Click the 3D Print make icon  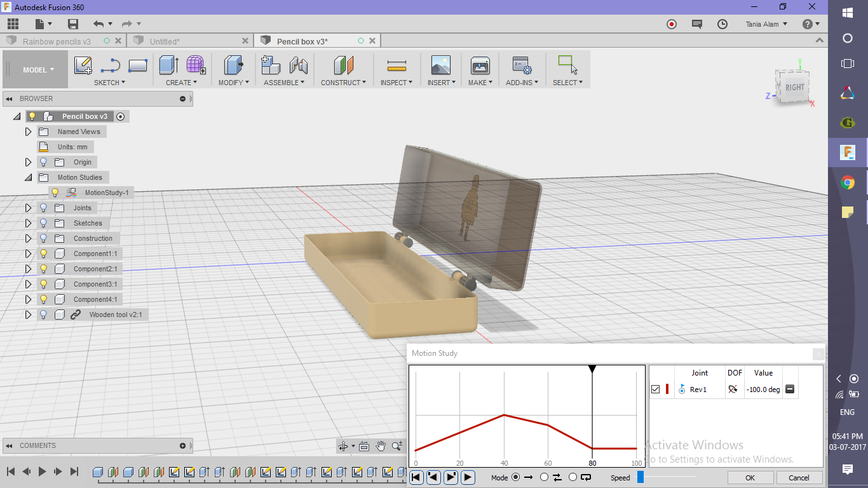coord(480,65)
